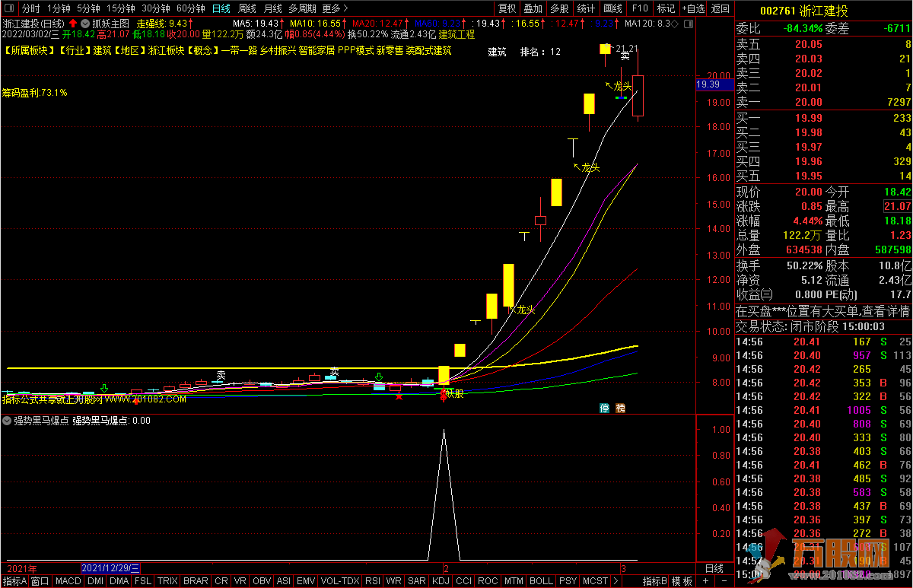Click the plus zoom icon at bottom
Screen dimensions: 913x588
(x=707, y=581)
